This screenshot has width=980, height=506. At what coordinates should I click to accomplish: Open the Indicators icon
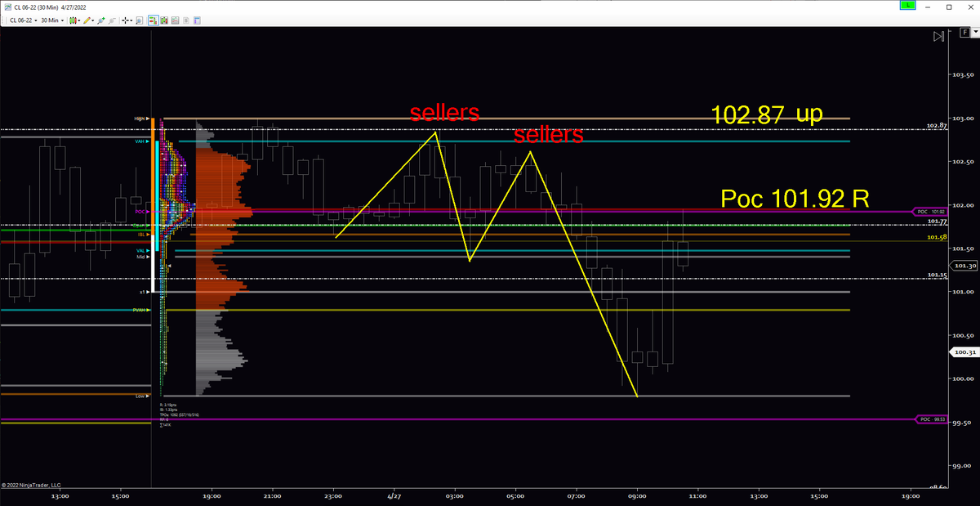[175, 20]
